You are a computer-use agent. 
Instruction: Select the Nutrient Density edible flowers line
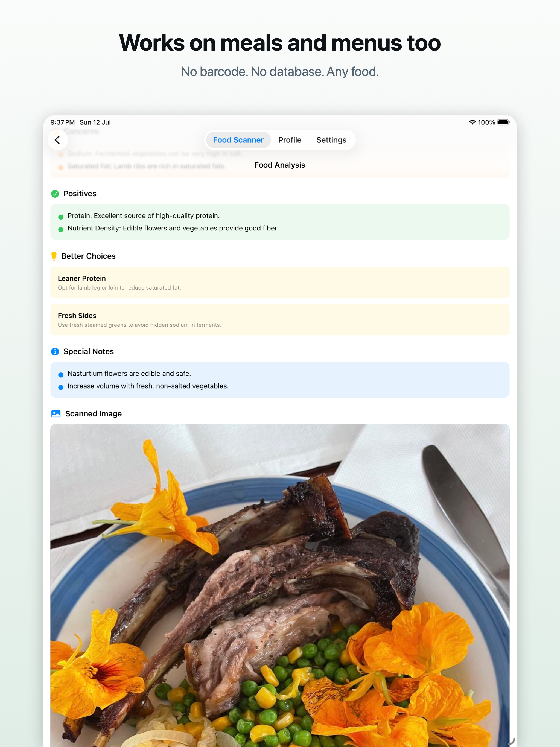[173, 228]
